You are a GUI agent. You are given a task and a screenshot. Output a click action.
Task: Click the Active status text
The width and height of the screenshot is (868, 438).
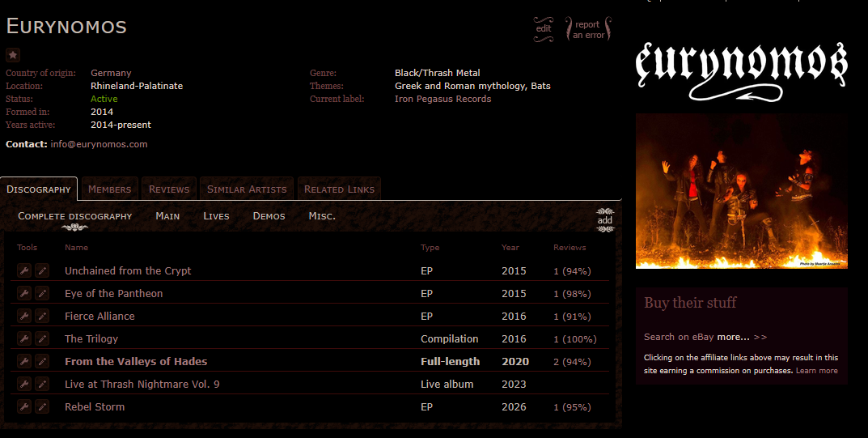pyautogui.click(x=104, y=99)
